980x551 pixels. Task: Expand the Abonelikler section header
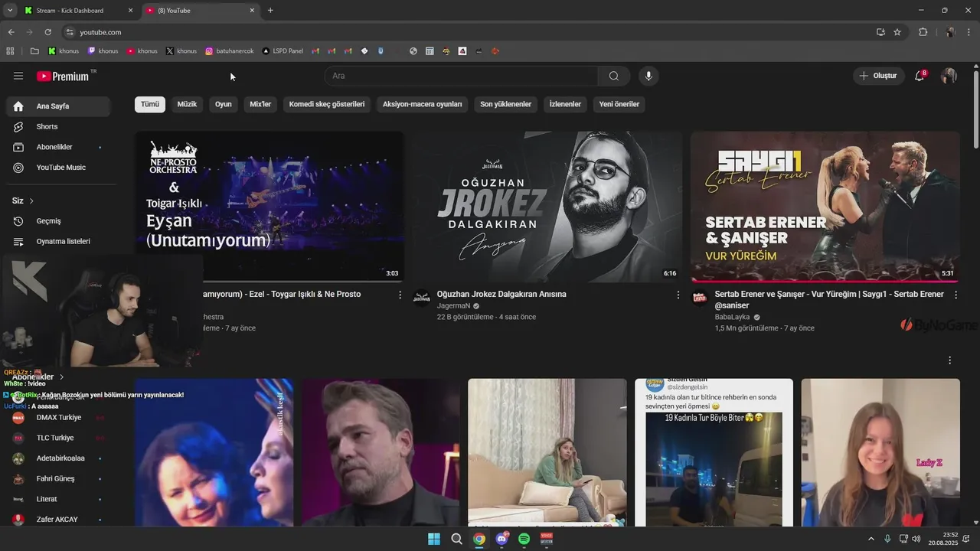coord(38,377)
